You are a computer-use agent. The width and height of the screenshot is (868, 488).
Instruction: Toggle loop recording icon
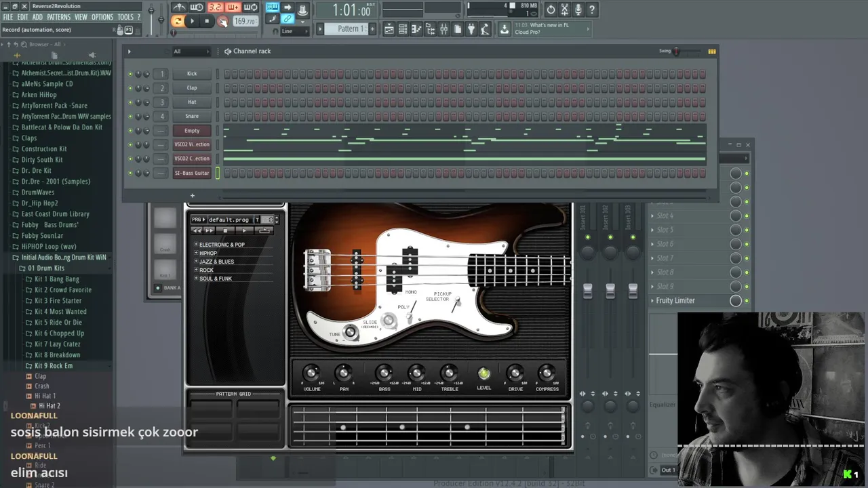pyautogui.click(x=250, y=7)
